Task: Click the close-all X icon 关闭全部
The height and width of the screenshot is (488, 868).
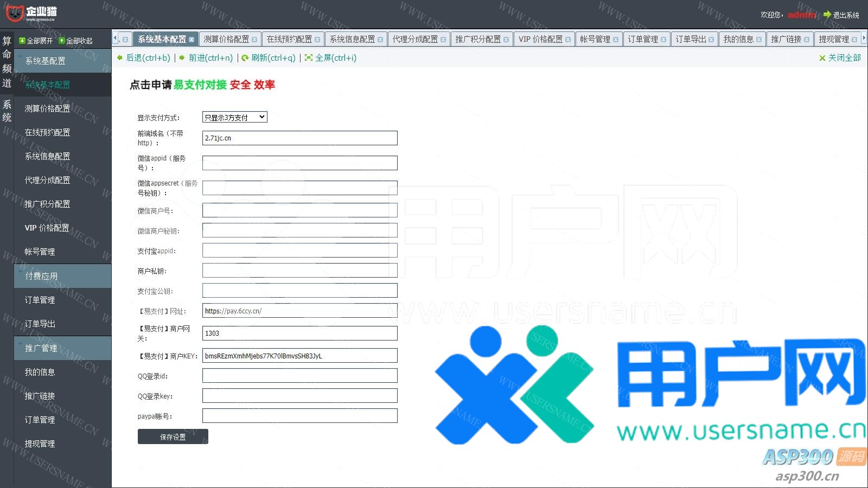Action: point(822,58)
